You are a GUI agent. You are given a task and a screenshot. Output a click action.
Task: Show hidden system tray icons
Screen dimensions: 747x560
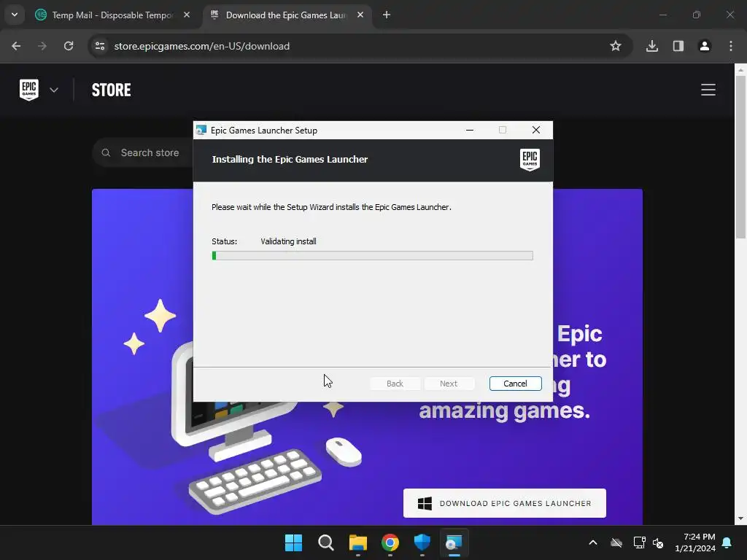593,542
